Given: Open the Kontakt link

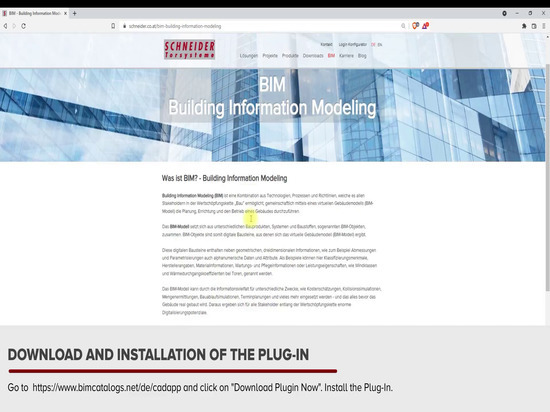Looking at the screenshot, I should click(326, 45).
